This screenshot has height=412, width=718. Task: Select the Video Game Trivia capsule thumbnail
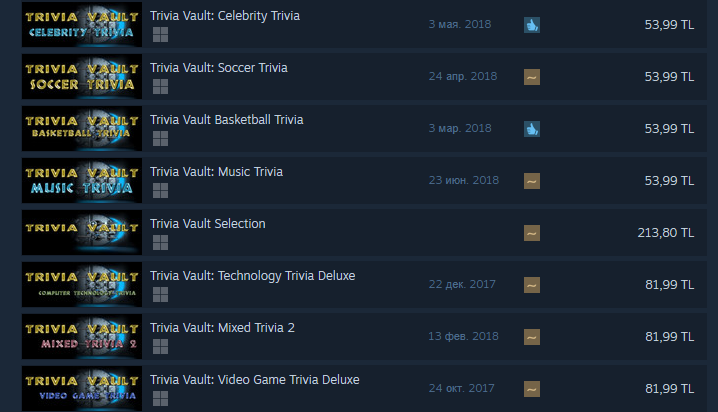pos(82,388)
